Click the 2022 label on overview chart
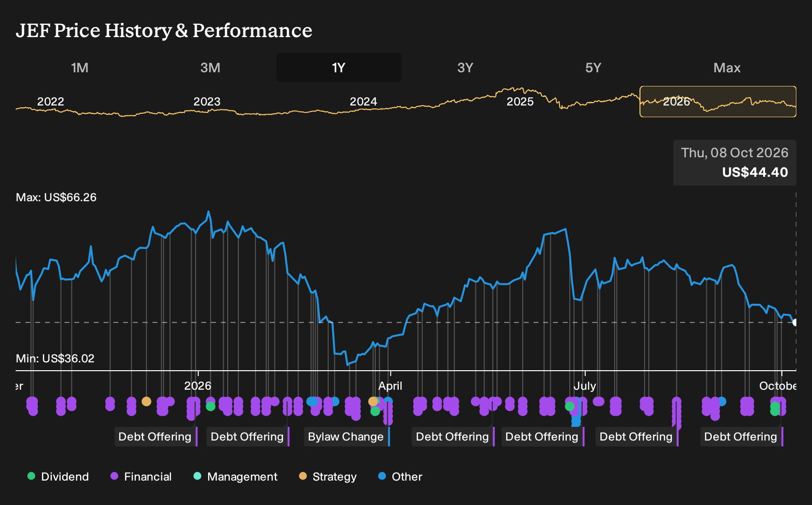 51,102
